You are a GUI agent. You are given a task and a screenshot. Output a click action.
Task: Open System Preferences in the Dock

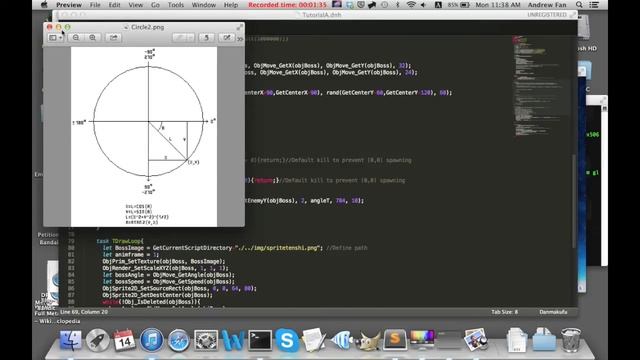(205, 340)
